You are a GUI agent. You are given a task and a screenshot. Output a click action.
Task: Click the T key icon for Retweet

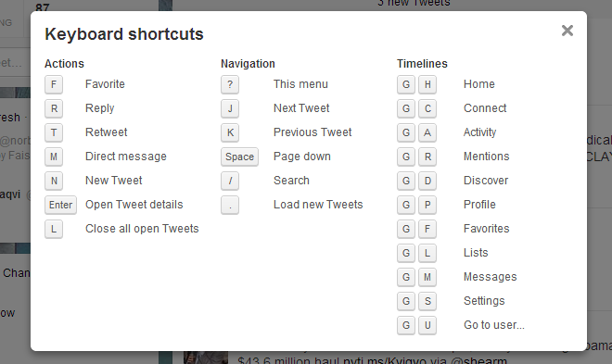click(54, 132)
